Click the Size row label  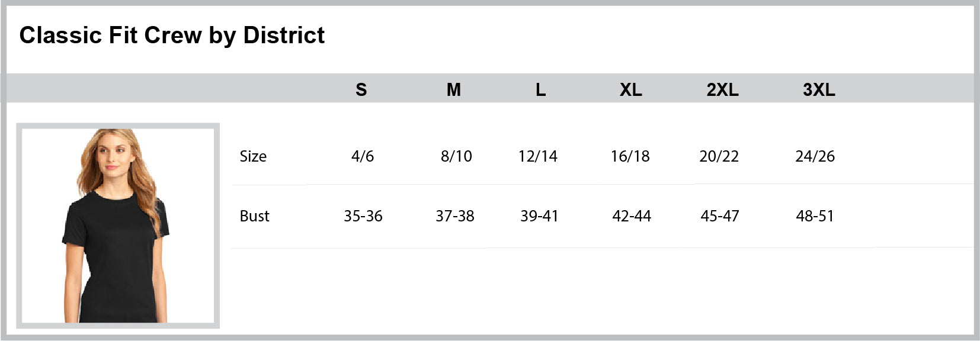click(x=253, y=156)
